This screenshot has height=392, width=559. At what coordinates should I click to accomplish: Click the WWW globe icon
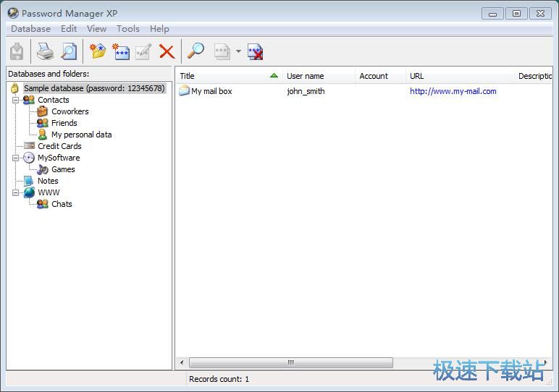coord(29,192)
